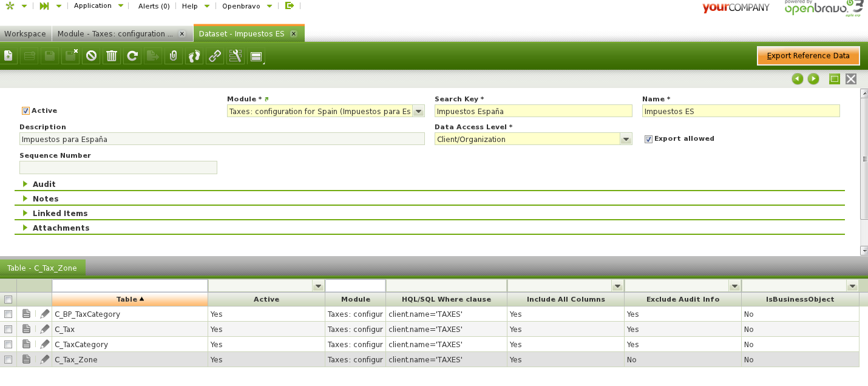Check the C_Tax row checkbox
Image resolution: width=868 pixels, height=386 pixels.
[x=8, y=329]
